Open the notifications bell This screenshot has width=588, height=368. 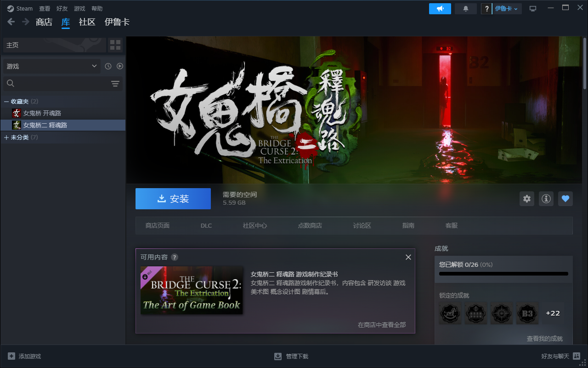click(465, 9)
